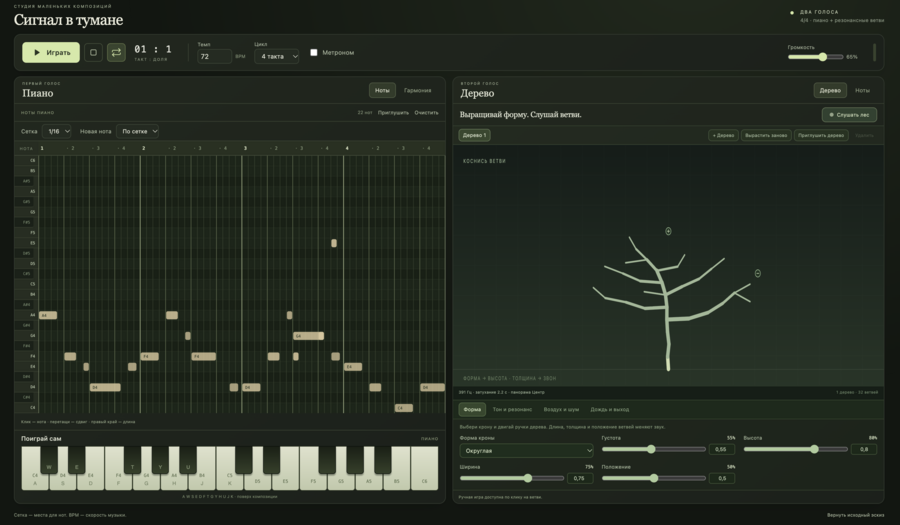Click the Положение value field 0,5
Screen dimensions: 900x525
721,478
